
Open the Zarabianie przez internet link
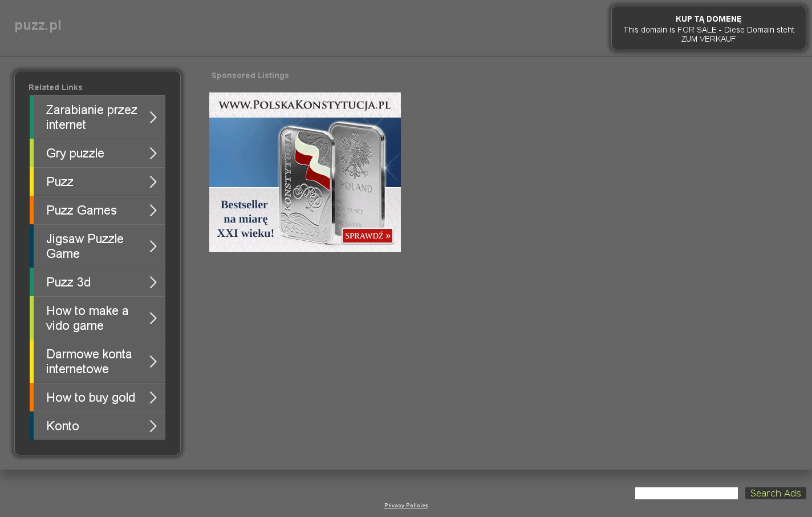click(x=91, y=118)
